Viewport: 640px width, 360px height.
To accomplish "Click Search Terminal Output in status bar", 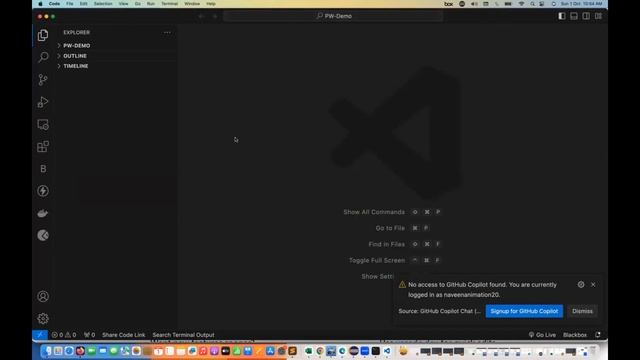I will point(183,335).
